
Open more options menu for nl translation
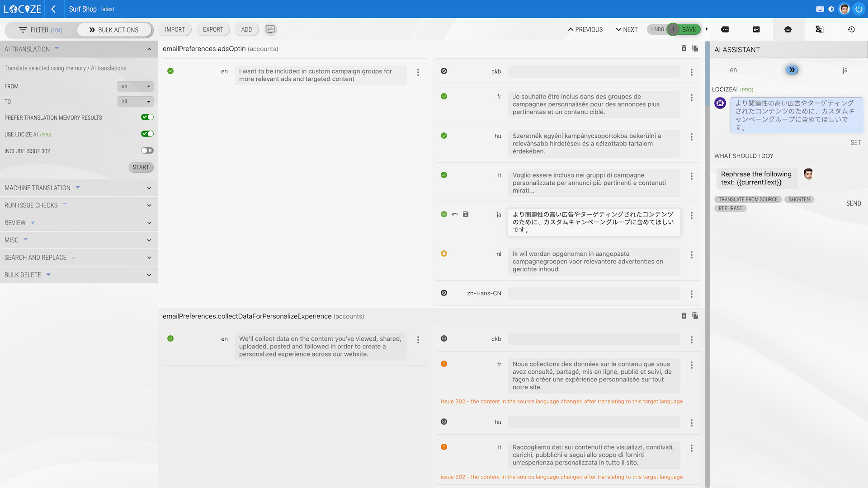point(691,255)
